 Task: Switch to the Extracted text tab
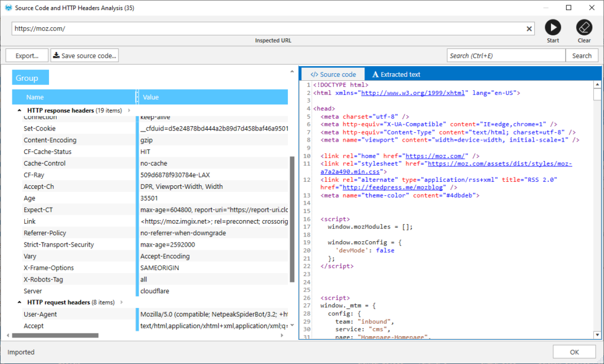(396, 74)
